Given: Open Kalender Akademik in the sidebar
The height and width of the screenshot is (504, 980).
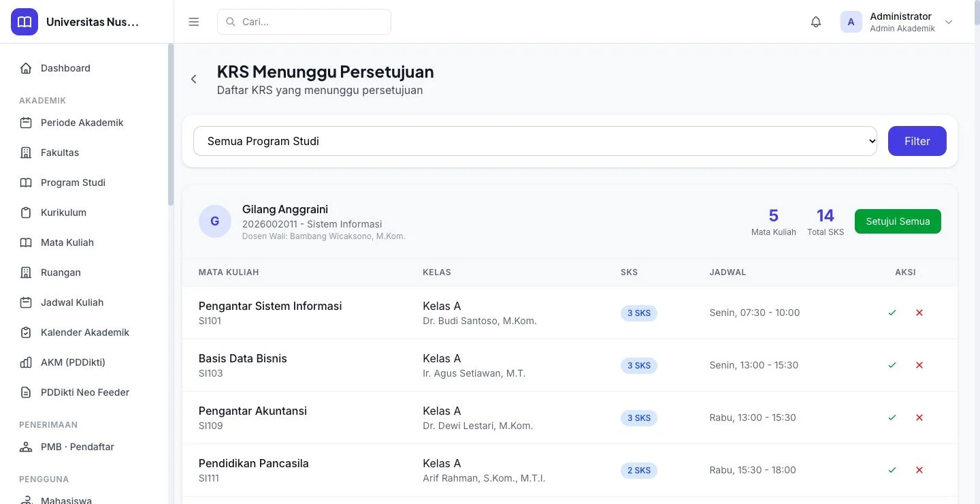Looking at the screenshot, I should click(85, 332).
